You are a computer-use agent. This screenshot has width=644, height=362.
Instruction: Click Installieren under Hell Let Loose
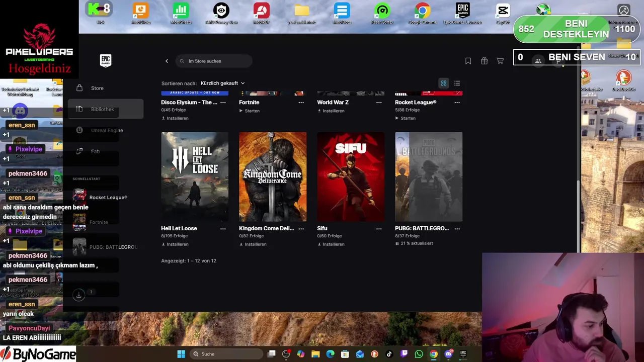tap(175, 244)
